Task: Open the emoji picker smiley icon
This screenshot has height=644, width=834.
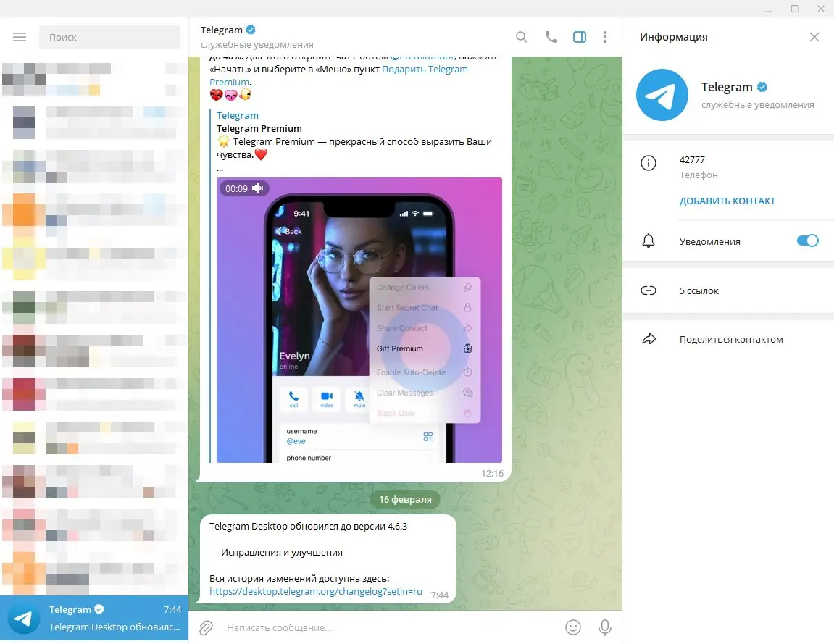Action: pyautogui.click(x=573, y=627)
